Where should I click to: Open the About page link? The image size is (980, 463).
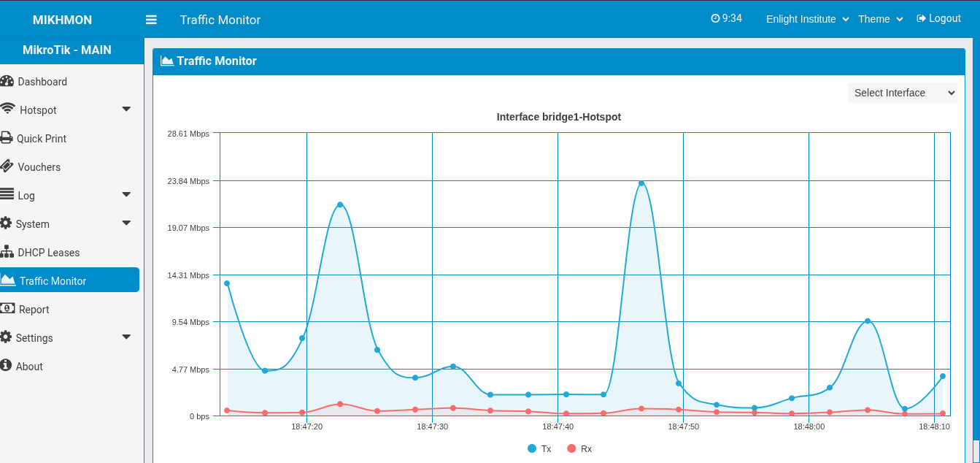pyautogui.click(x=69, y=367)
